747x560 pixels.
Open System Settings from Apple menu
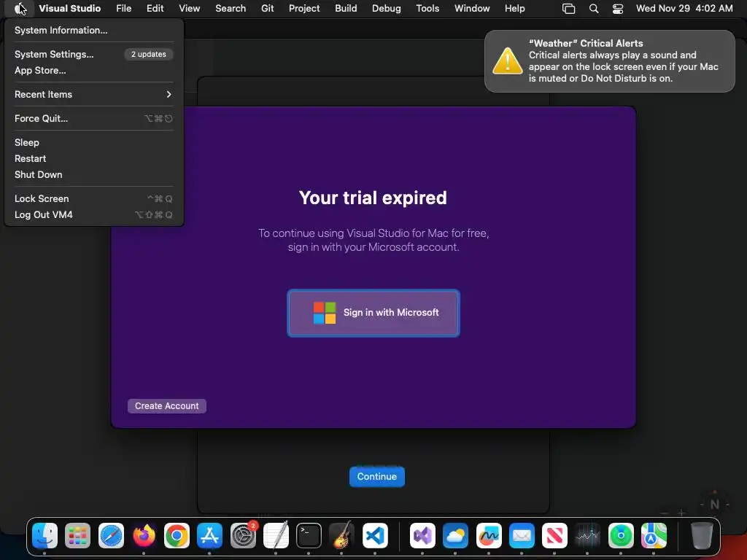click(94, 54)
